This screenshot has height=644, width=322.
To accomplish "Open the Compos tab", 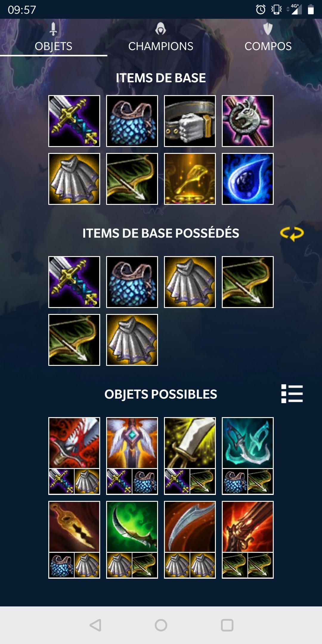I will 268,37.
